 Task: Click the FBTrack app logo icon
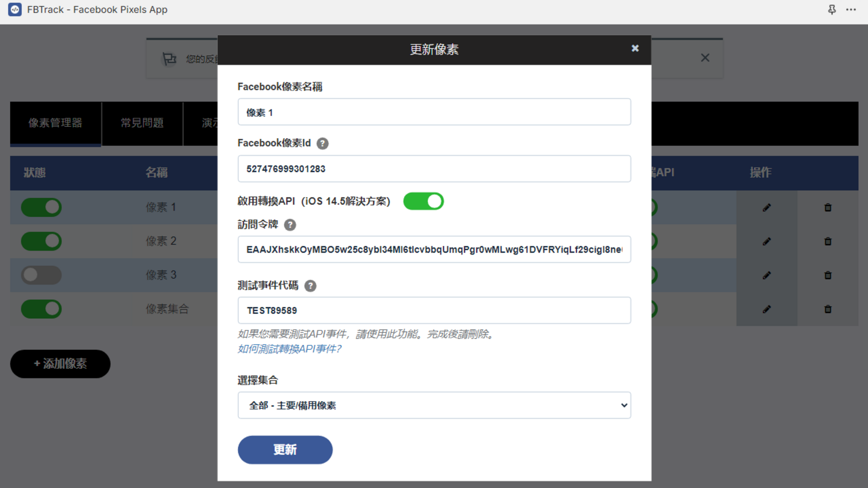[x=15, y=9]
